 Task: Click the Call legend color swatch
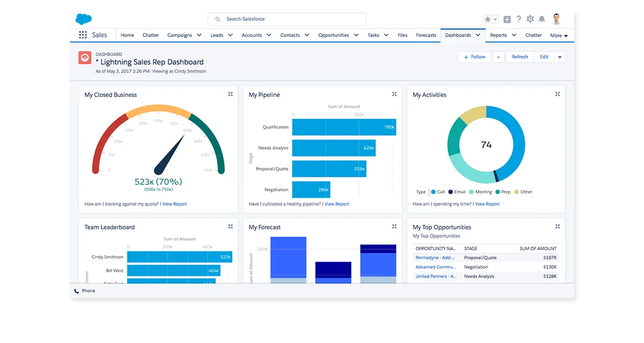(433, 192)
